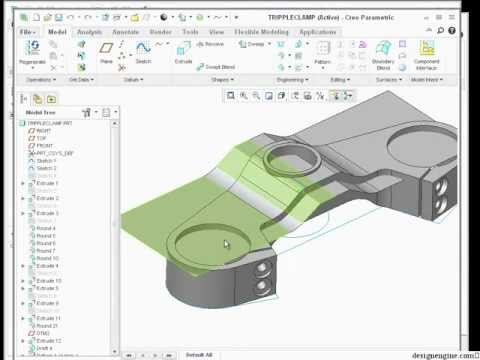480x360 pixels.
Task: Switch to the Flexible Modeling tab
Action: pyautogui.click(x=261, y=32)
